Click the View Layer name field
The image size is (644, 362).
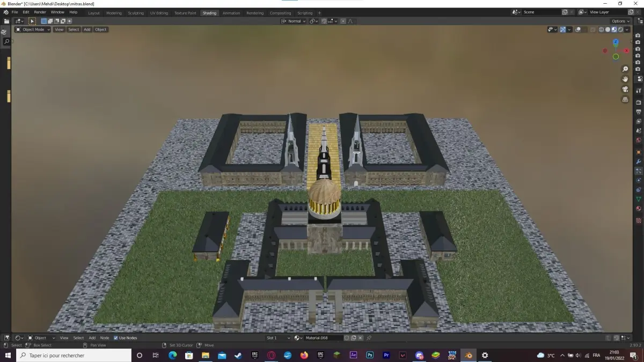click(x=608, y=12)
